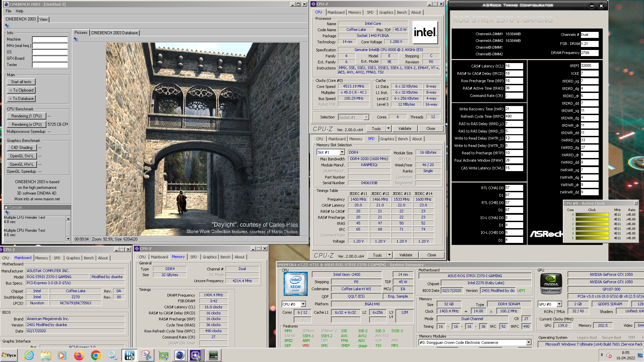The image size is (644, 362).
Task: Start the C4D Shading benchmark
Action: 22,148
